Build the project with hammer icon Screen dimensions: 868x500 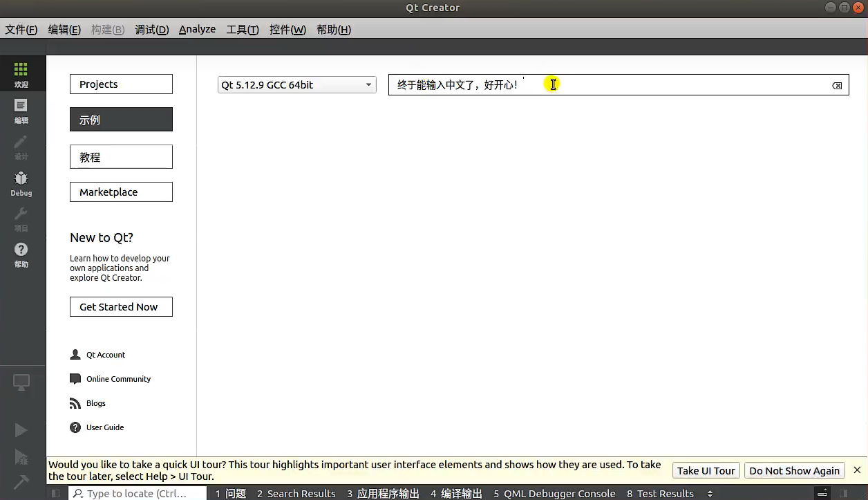tap(21, 481)
